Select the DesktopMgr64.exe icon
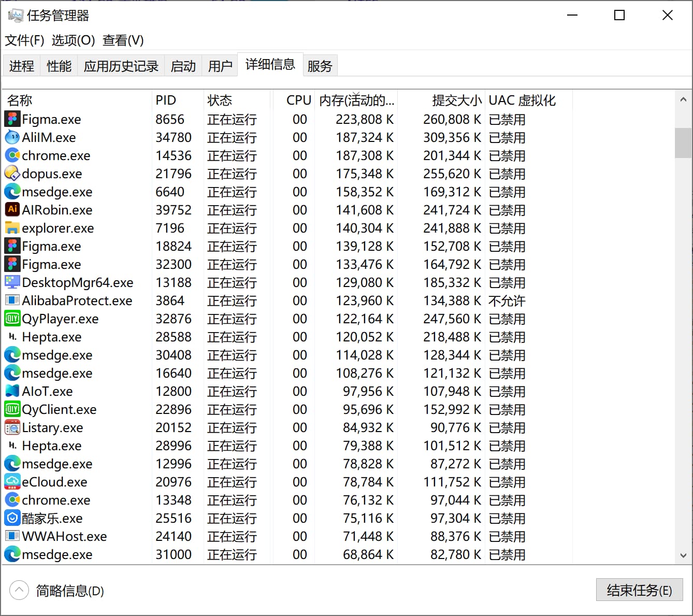The height and width of the screenshot is (616, 693). [12, 282]
